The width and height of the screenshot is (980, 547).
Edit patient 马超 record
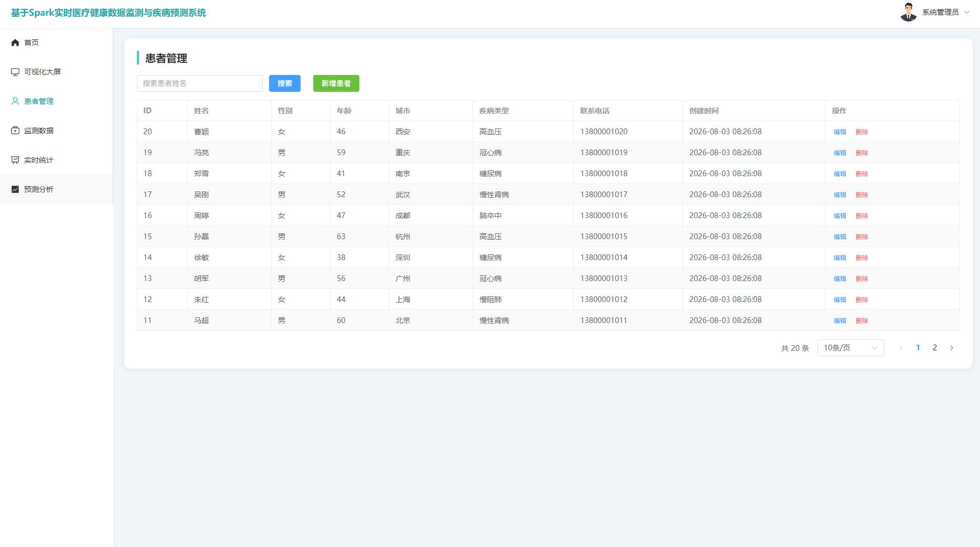pyautogui.click(x=840, y=321)
